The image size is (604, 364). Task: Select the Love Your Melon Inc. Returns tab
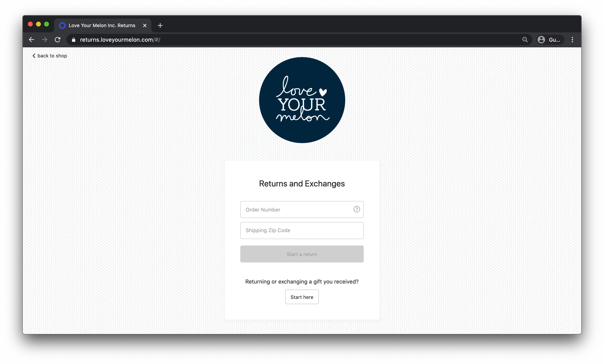103,25
